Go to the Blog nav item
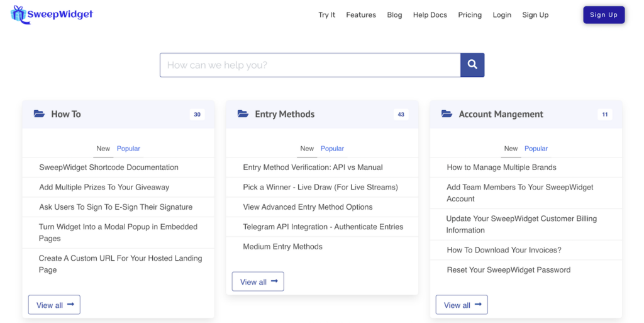The width and height of the screenshot is (644, 323). pyautogui.click(x=394, y=14)
